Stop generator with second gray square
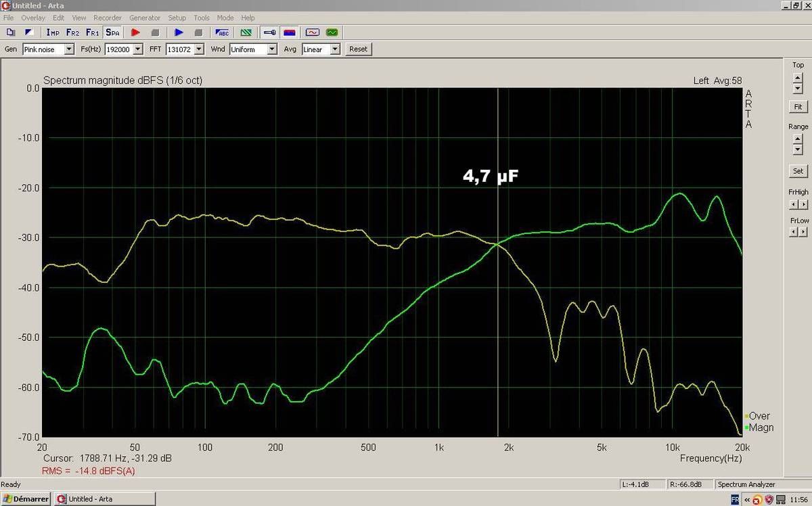 pyautogui.click(x=198, y=32)
